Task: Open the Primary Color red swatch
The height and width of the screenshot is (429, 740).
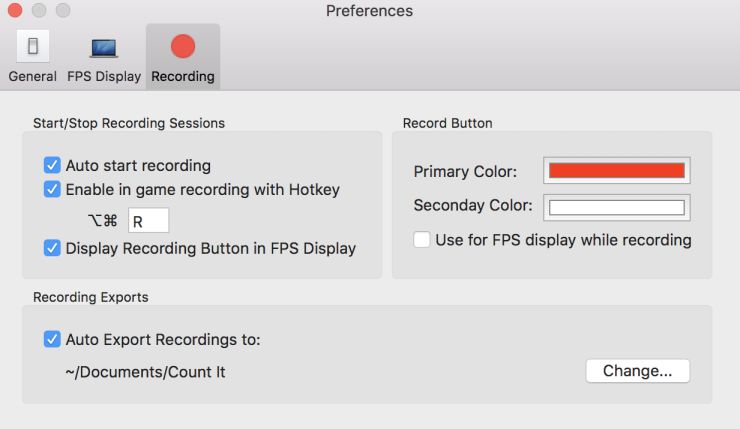Action: (x=616, y=171)
